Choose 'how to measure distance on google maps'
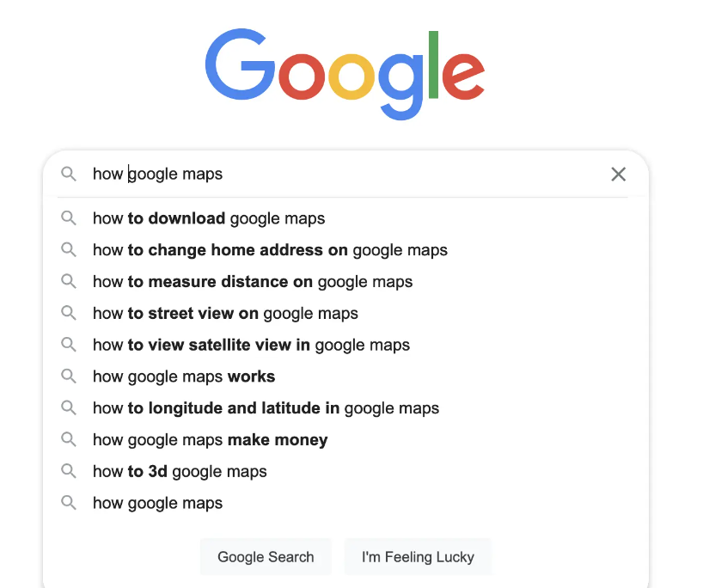 coord(253,282)
